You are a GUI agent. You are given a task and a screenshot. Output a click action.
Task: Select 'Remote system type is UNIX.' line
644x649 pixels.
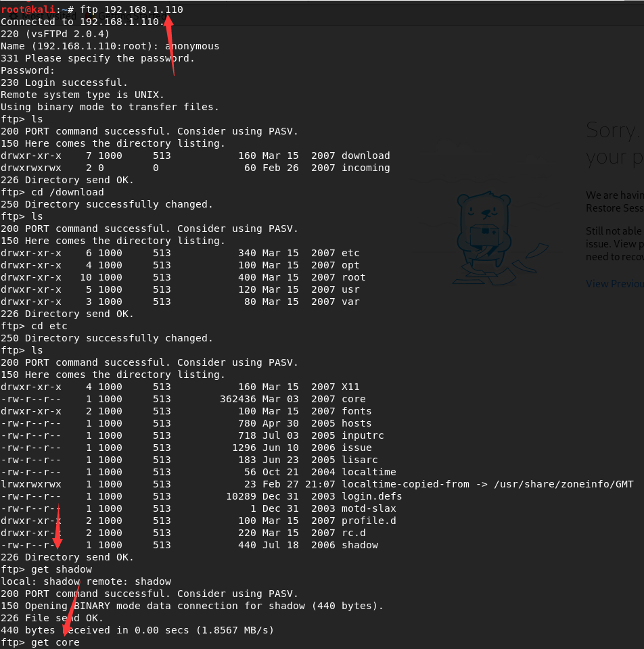[x=83, y=95]
